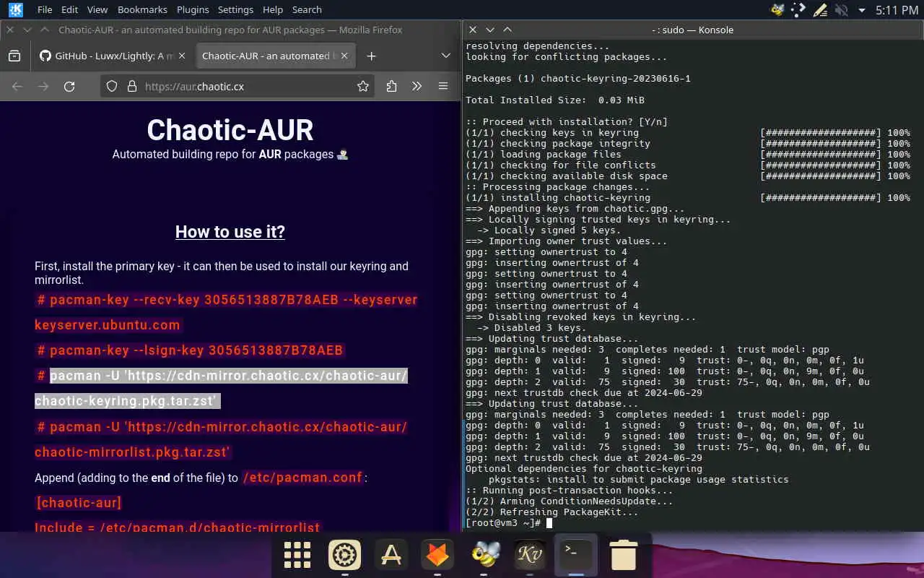Click the /etc/pacman.conf code text
Image resolution: width=924 pixels, height=578 pixels.
coord(302,478)
